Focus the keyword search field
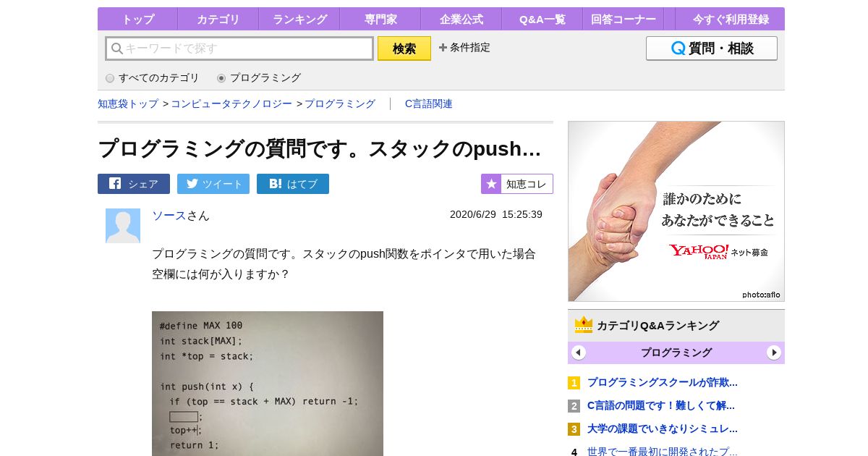This screenshot has width=868, height=456. pyautogui.click(x=239, y=48)
